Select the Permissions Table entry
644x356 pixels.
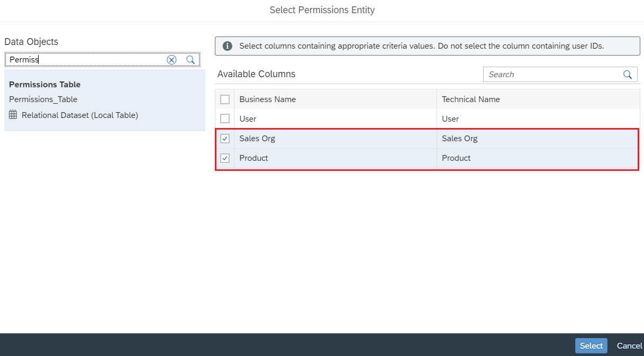(x=105, y=100)
